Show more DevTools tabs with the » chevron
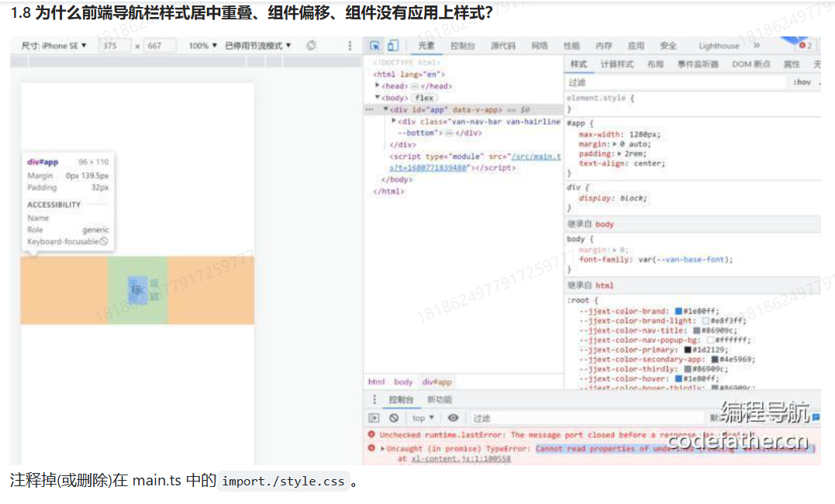Image resolution: width=835 pixels, height=504 pixels. tap(757, 46)
